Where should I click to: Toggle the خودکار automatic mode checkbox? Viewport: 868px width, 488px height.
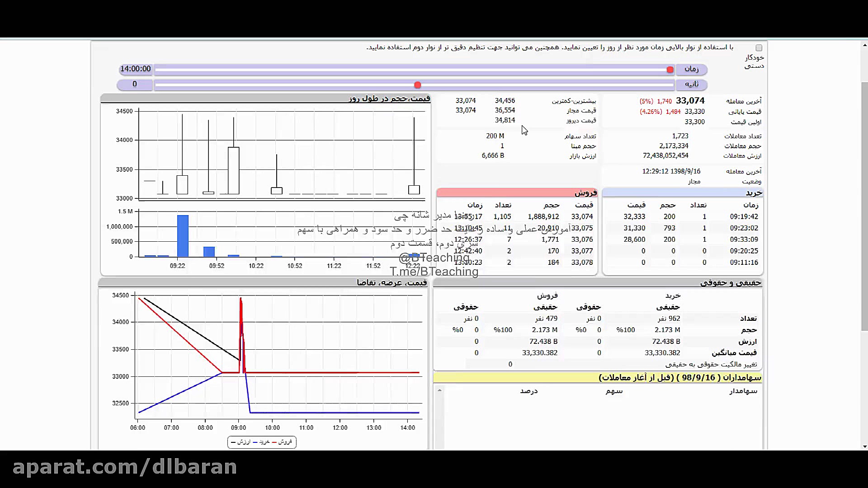(x=759, y=48)
